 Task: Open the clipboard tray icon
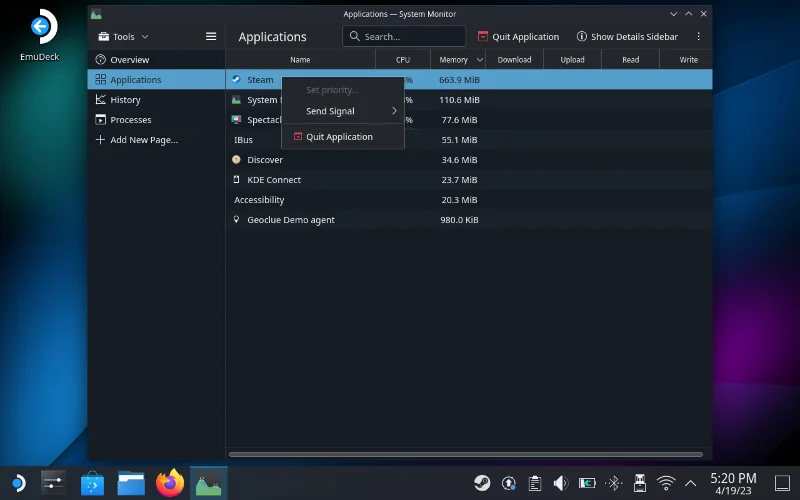tap(535, 483)
